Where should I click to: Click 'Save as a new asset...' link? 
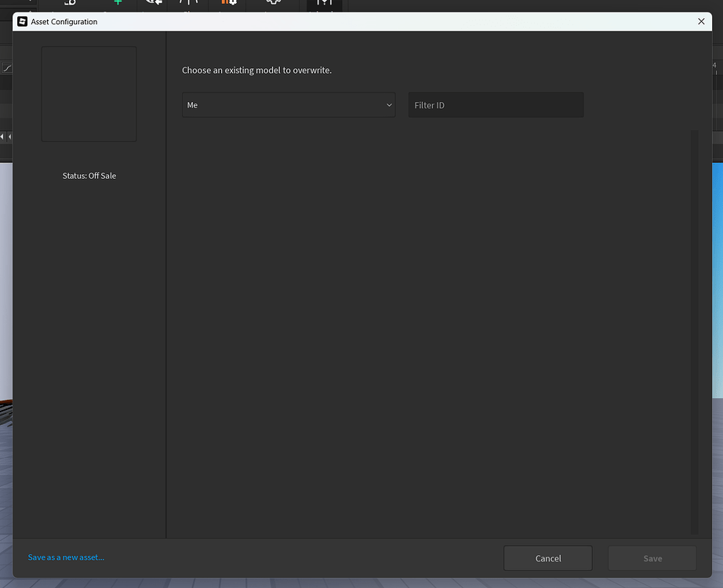coord(65,557)
